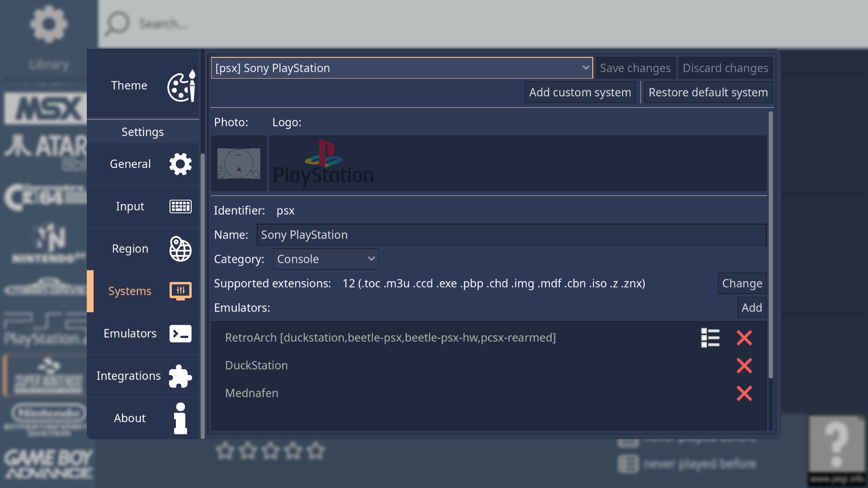
Task: Remove the Mednafen emulator entry
Action: (x=744, y=394)
